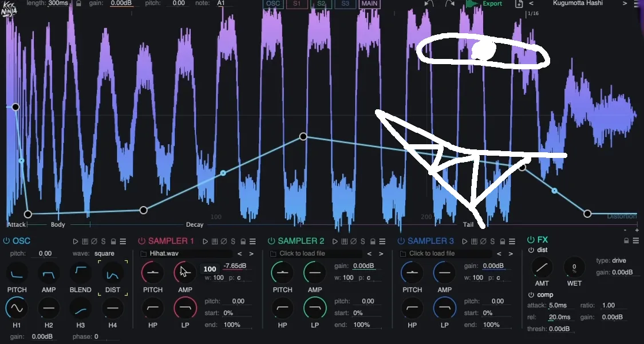Play the Sampler 1 preview

206,242
